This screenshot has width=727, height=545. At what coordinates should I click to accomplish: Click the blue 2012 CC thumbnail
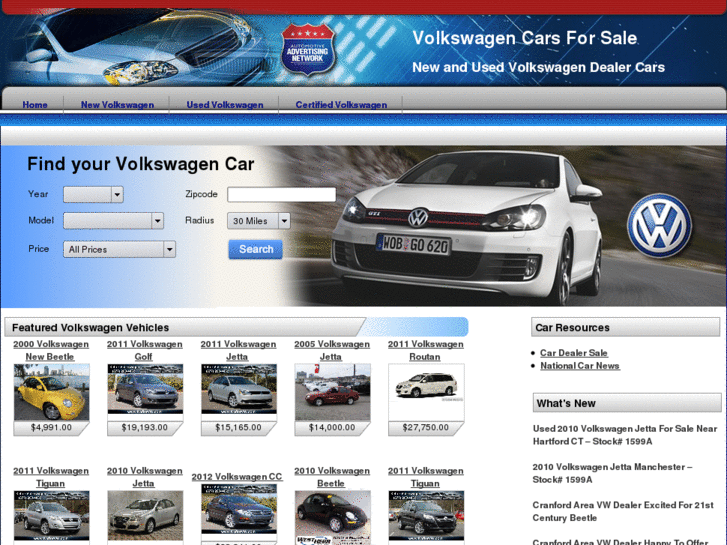239,509
